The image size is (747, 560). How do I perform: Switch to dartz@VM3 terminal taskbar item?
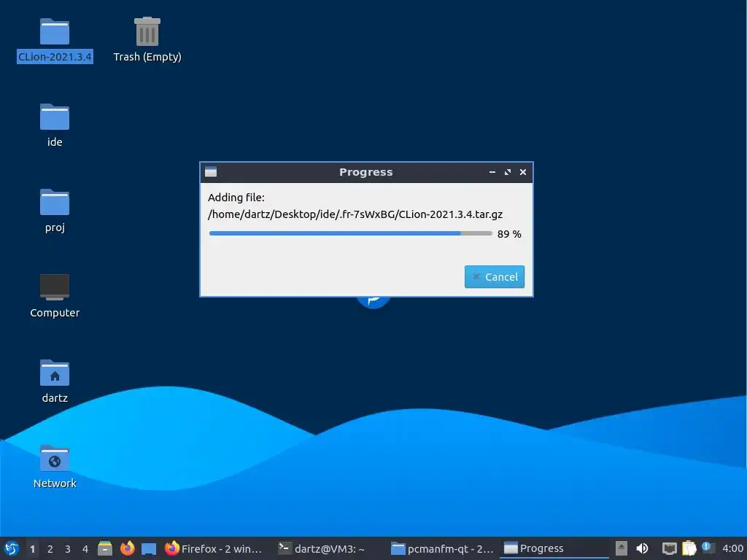pos(329,548)
